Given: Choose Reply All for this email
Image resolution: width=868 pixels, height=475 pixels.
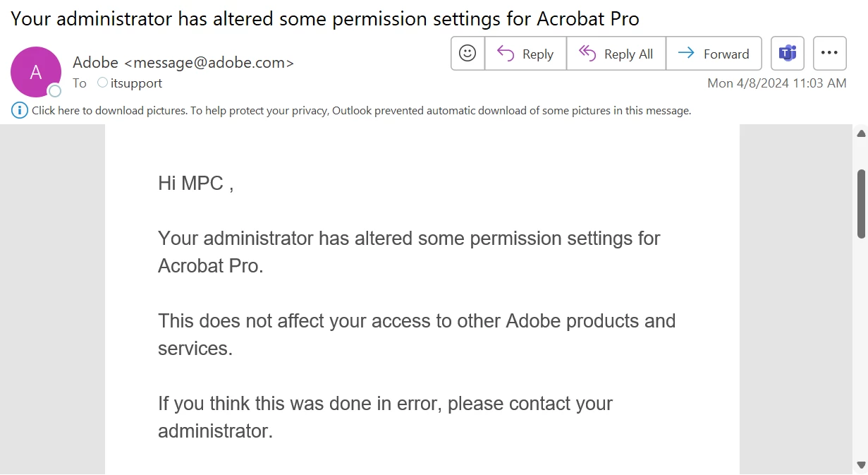Looking at the screenshot, I should 616,54.
